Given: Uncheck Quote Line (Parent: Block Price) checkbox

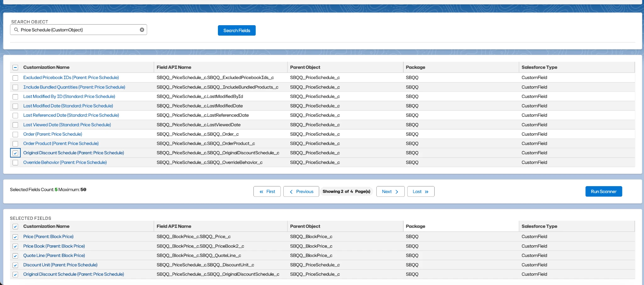Looking at the screenshot, I should [15, 256].
